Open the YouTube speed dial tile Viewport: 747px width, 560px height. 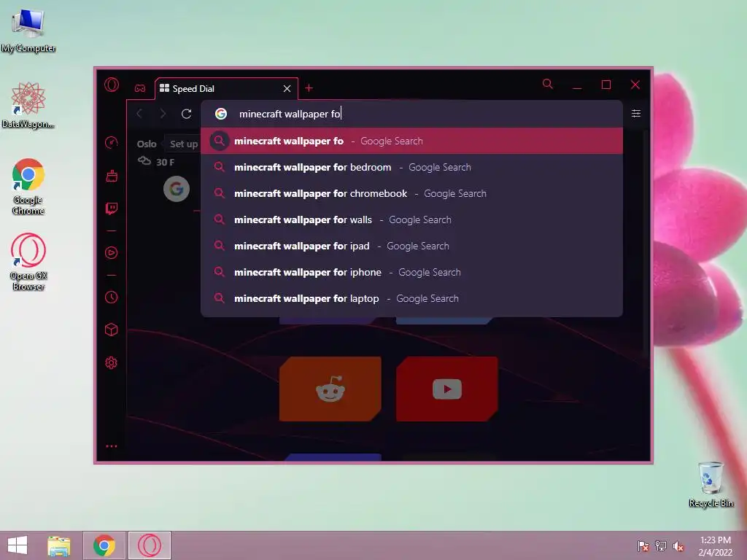tap(447, 389)
